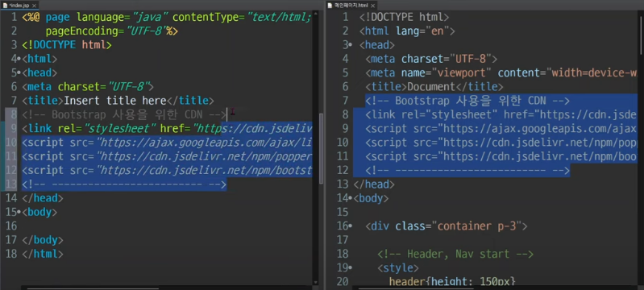Click the meta name="viewport" line

pyautogui.click(x=501, y=73)
